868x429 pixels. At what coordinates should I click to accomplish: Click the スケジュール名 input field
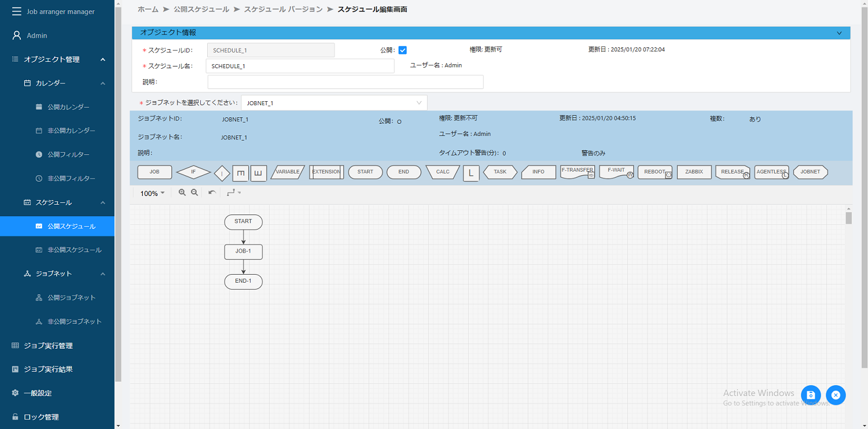(300, 66)
